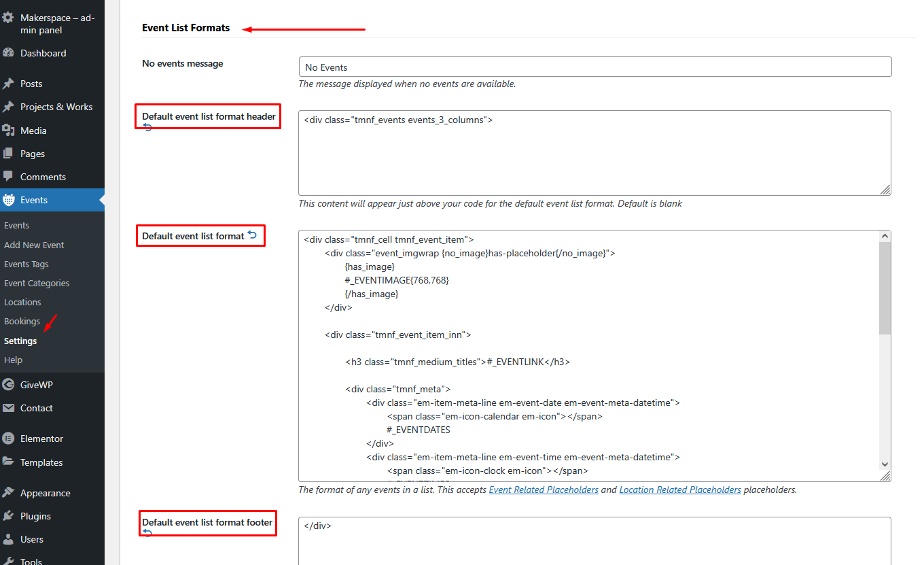
Task: Click the Dashboard gauge icon
Action: (8, 53)
